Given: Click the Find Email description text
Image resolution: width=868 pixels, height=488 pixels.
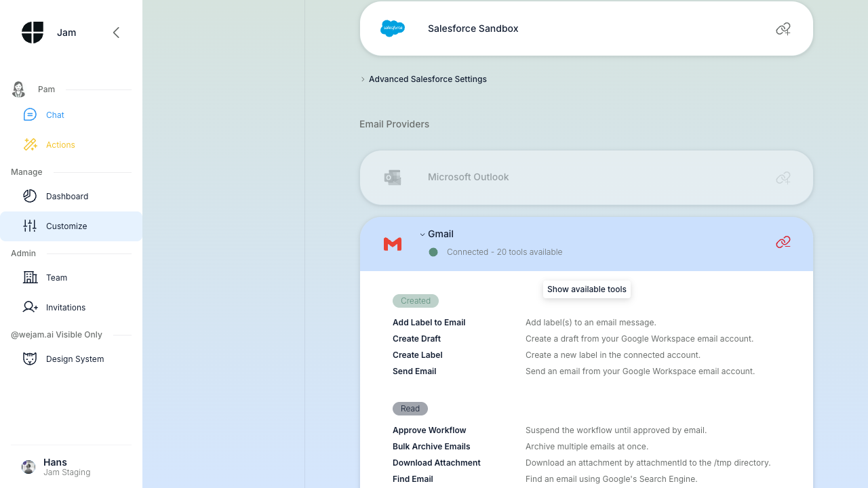Looking at the screenshot, I should tap(611, 479).
